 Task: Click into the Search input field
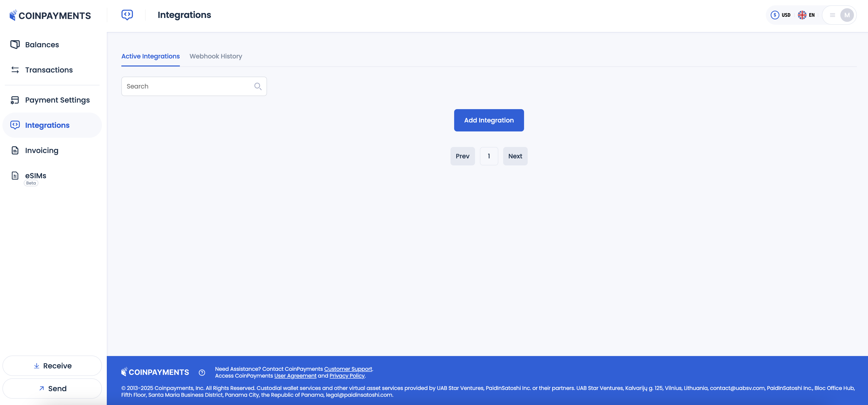point(187,87)
